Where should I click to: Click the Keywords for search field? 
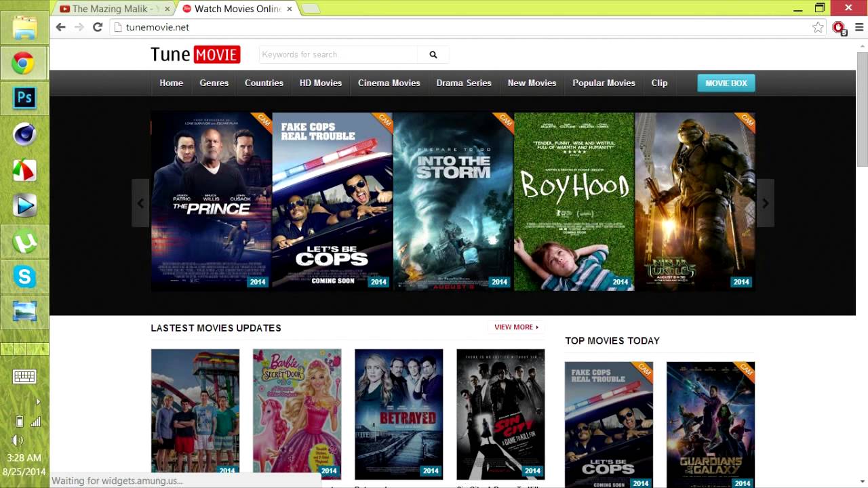click(x=339, y=55)
